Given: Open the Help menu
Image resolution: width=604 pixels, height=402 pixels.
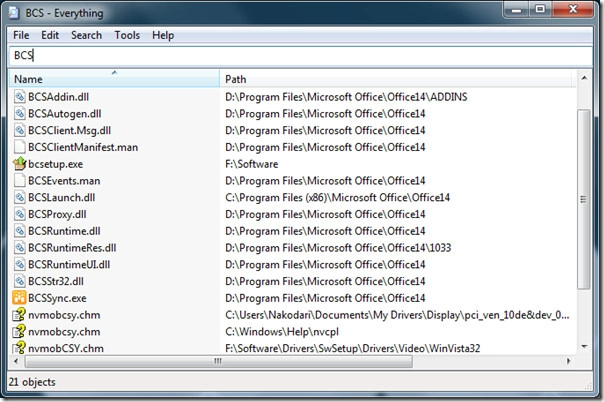Looking at the screenshot, I should [163, 35].
